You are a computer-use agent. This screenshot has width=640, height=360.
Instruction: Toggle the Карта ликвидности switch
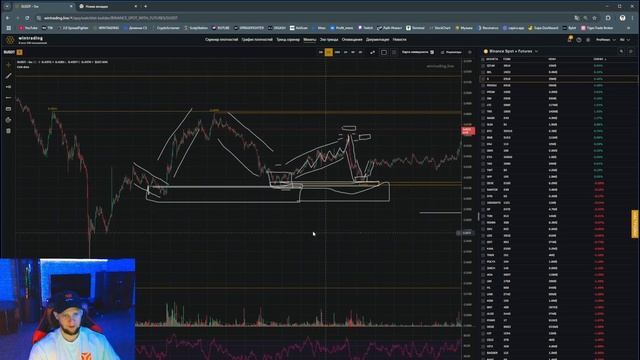(432, 52)
